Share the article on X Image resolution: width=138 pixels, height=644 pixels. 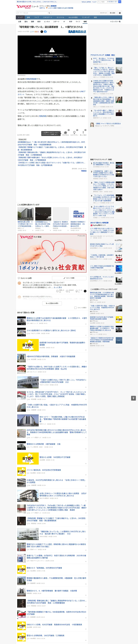point(42,32)
